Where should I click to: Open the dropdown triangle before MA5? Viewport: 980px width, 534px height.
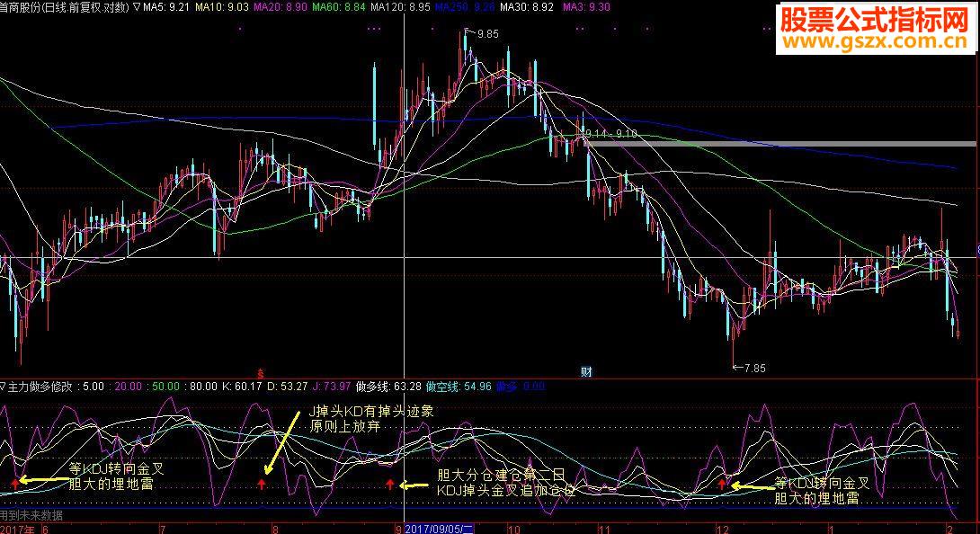point(137,7)
